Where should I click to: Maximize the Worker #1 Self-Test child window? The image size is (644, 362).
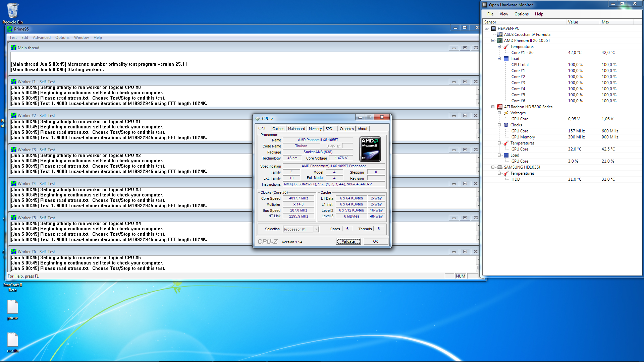pos(465,82)
